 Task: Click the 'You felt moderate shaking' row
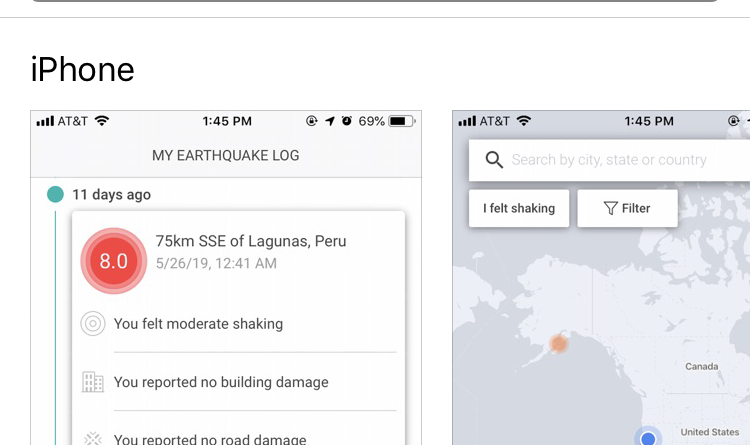tap(198, 324)
